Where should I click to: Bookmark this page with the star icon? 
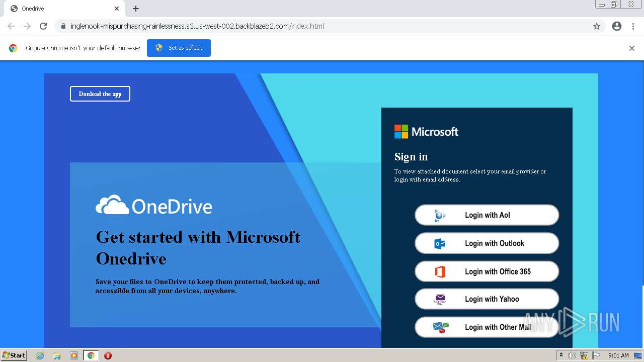597,26
